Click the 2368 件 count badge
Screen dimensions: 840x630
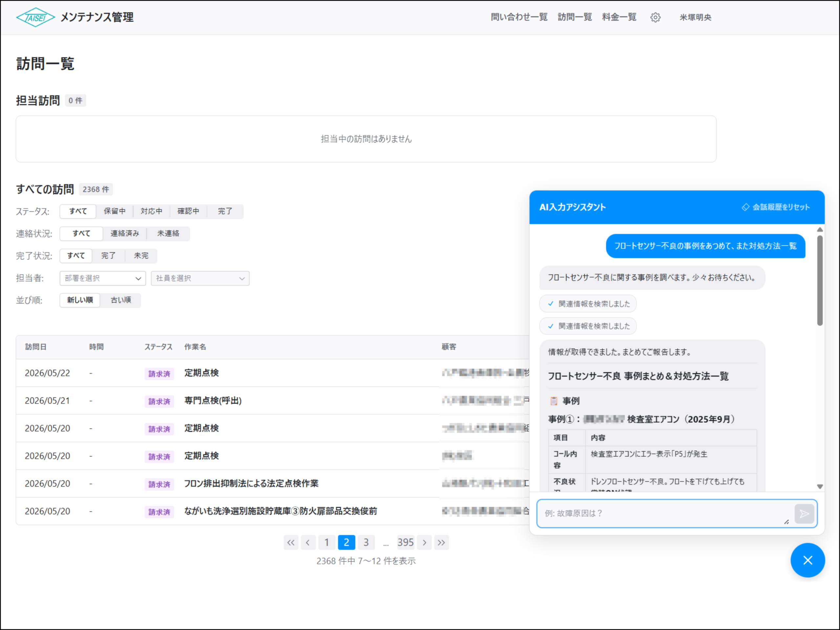[96, 189]
